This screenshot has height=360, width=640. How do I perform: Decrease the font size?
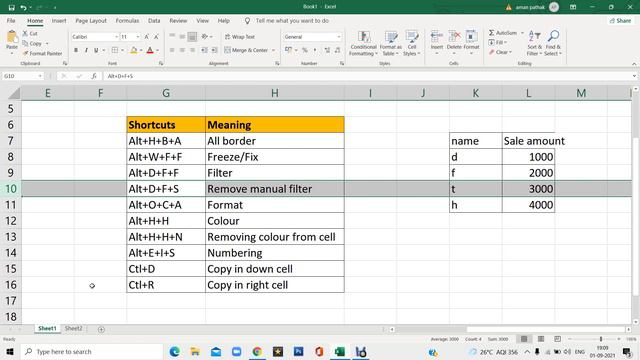point(156,37)
